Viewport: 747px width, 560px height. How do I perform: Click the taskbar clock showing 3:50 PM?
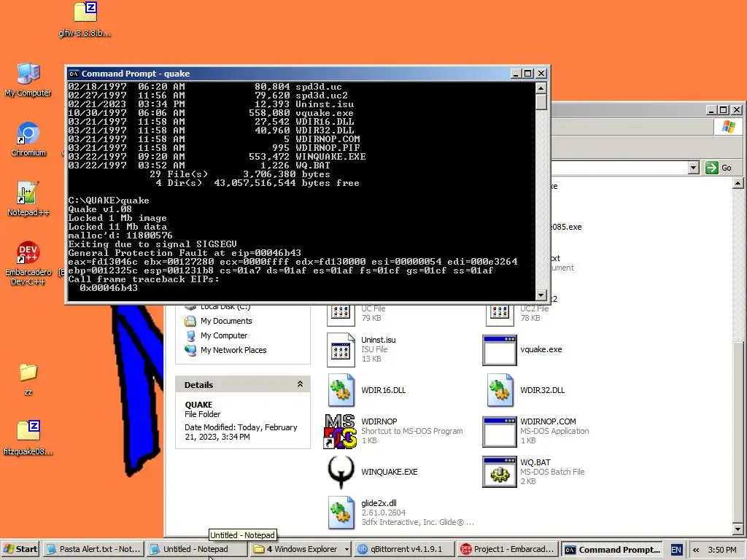(722, 550)
